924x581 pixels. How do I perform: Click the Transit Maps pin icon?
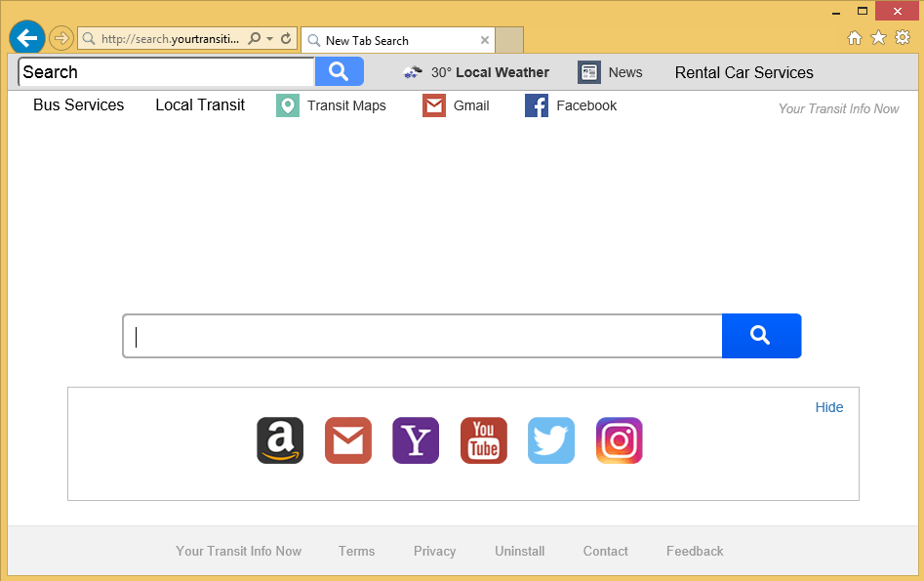[x=288, y=105]
